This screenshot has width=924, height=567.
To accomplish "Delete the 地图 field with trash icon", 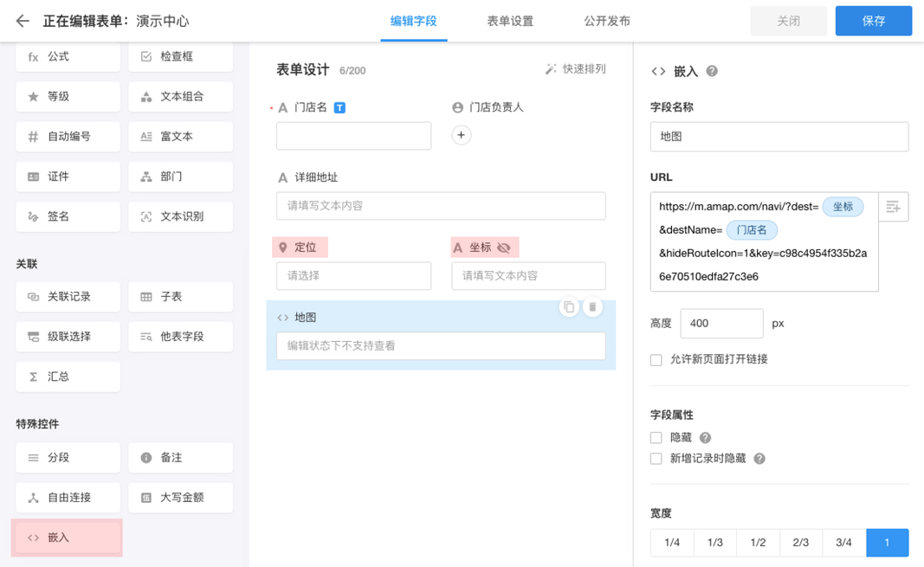I will coord(592,306).
